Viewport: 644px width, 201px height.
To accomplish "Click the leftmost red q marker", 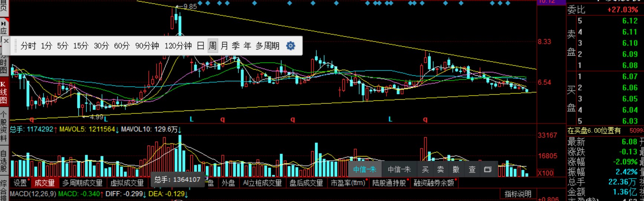I will coord(32,119).
